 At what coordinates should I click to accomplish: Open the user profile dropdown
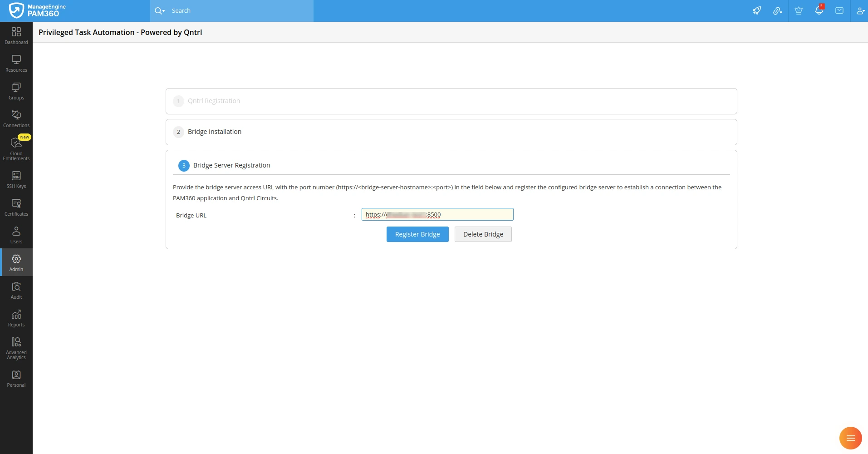point(860,10)
